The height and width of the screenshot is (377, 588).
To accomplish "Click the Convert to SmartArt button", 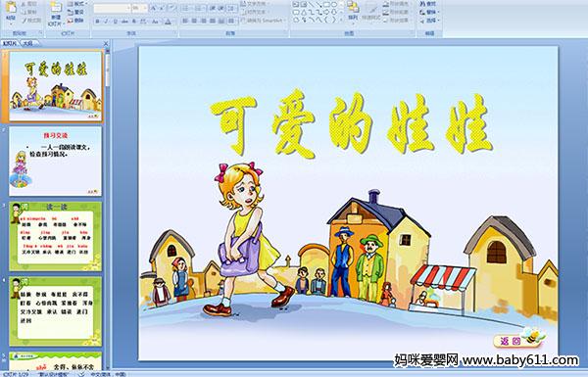I will pos(263,21).
